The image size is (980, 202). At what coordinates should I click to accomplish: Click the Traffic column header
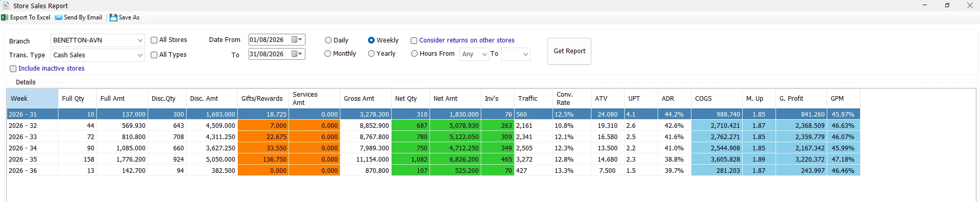point(534,99)
